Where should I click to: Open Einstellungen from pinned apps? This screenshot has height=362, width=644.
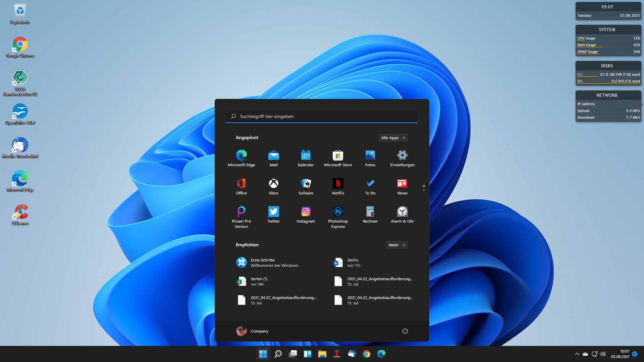[402, 158]
